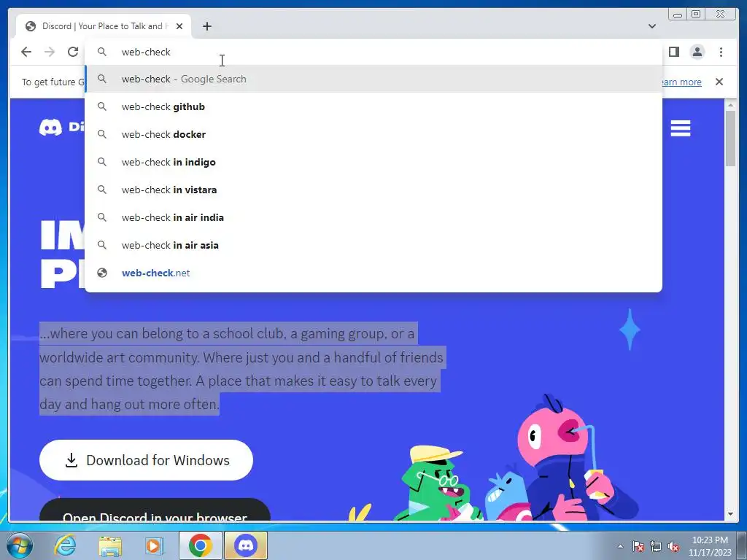This screenshot has width=747, height=560.
Task: Open Windows Media Player from taskbar
Action: [x=155, y=545]
